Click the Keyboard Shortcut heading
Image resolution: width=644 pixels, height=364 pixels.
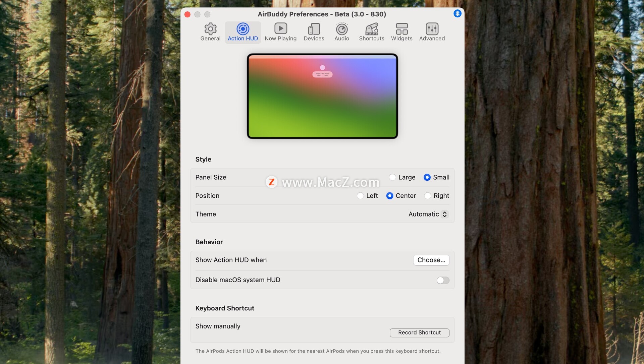225,308
